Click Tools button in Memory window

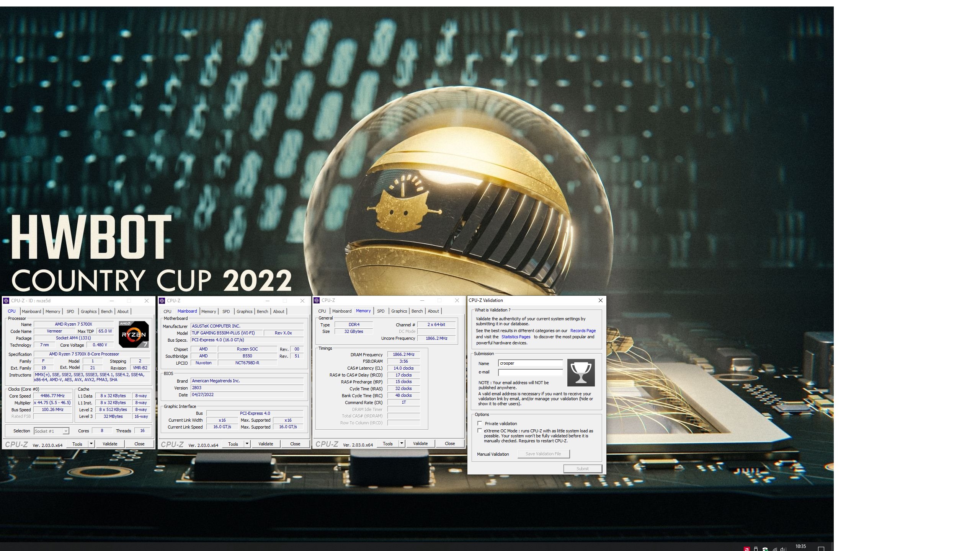click(x=388, y=443)
